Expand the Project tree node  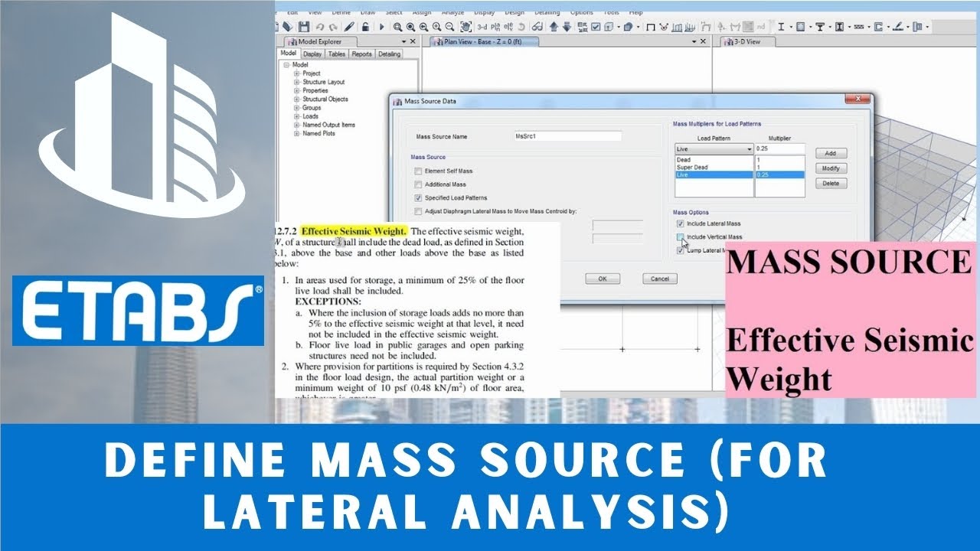tap(297, 73)
